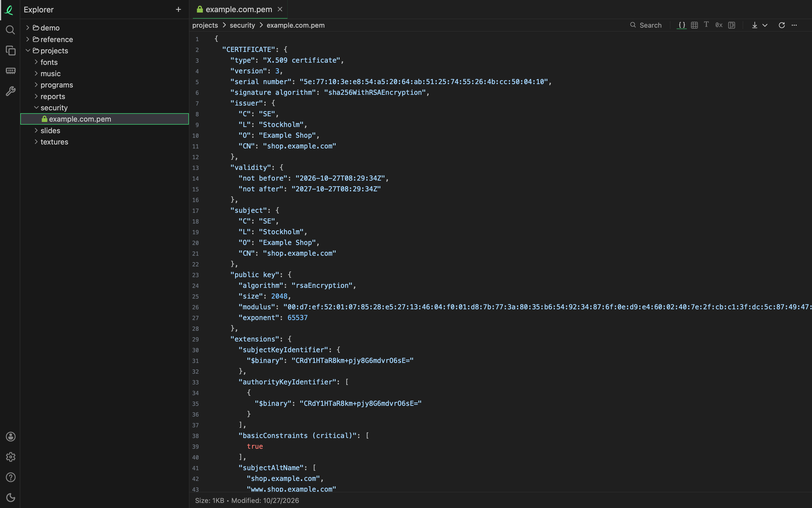Open the wrench tools icon
The width and height of the screenshot is (812, 508).
[x=10, y=91]
